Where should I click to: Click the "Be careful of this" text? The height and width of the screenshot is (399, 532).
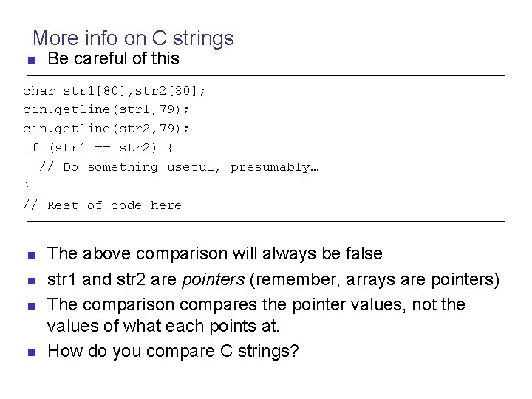(113, 58)
